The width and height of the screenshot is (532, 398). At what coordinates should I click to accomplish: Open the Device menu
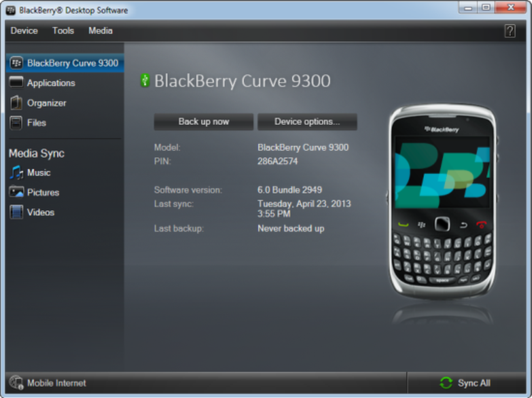24,31
